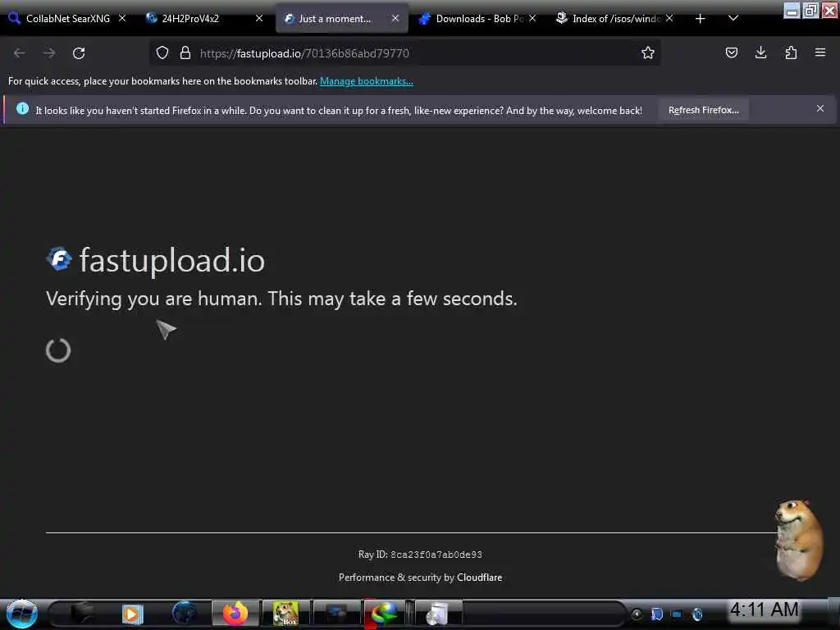Restore down the Firefox window
Image resolution: width=840 pixels, height=630 pixels.
(x=810, y=10)
